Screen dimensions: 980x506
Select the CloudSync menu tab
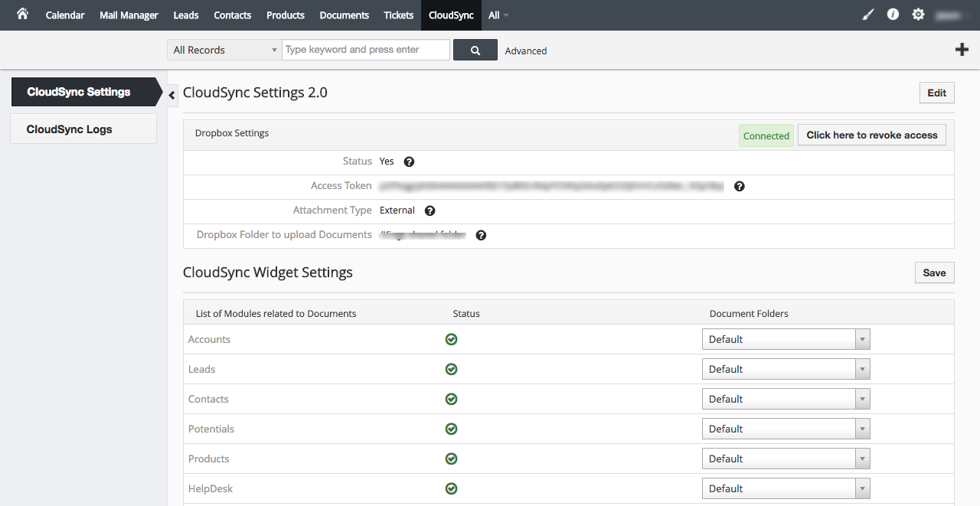(451, 15)
